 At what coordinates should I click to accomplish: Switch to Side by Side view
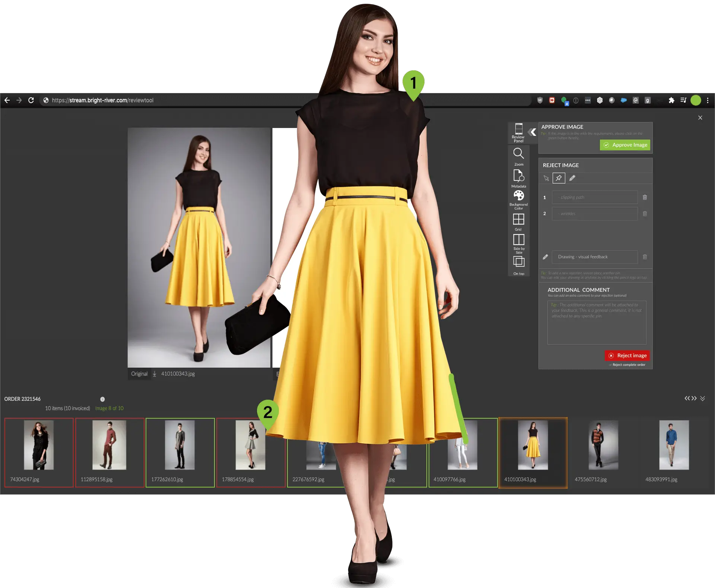tap(518, 240)
